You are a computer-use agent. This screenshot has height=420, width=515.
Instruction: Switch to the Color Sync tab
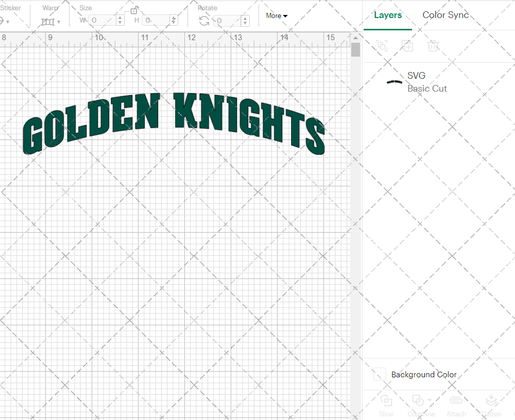pos(445,15)
